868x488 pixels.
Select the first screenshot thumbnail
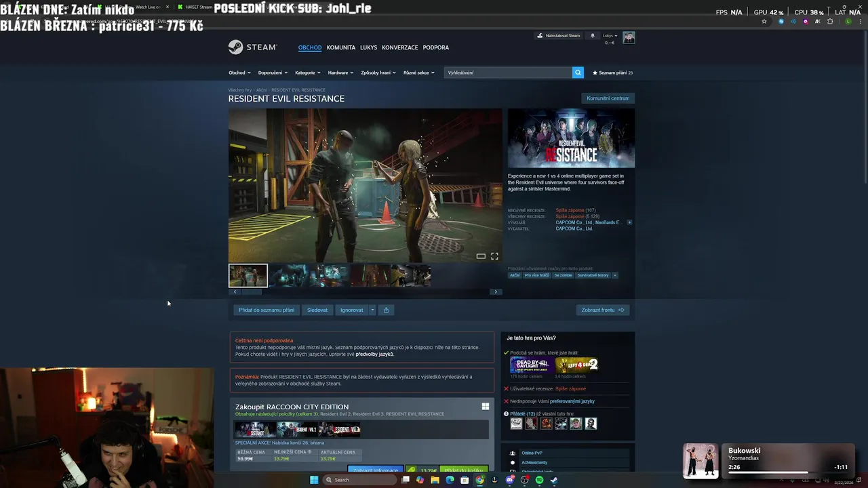[x=248, y=275]
